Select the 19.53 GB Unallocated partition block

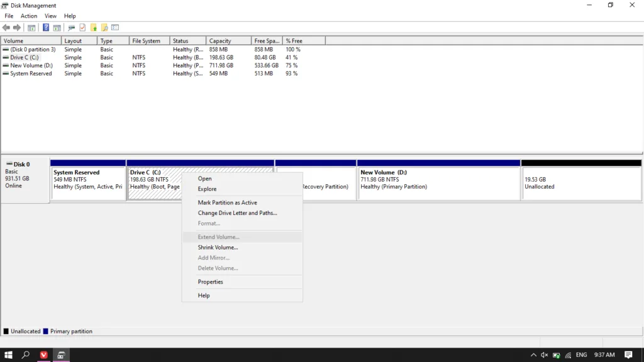click(580, 183)
